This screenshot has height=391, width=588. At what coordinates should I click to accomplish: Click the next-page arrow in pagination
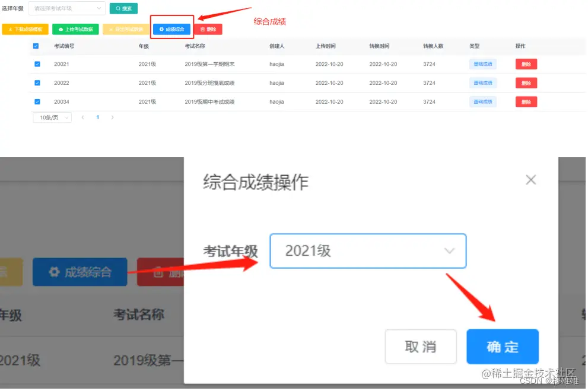[113, 117]
